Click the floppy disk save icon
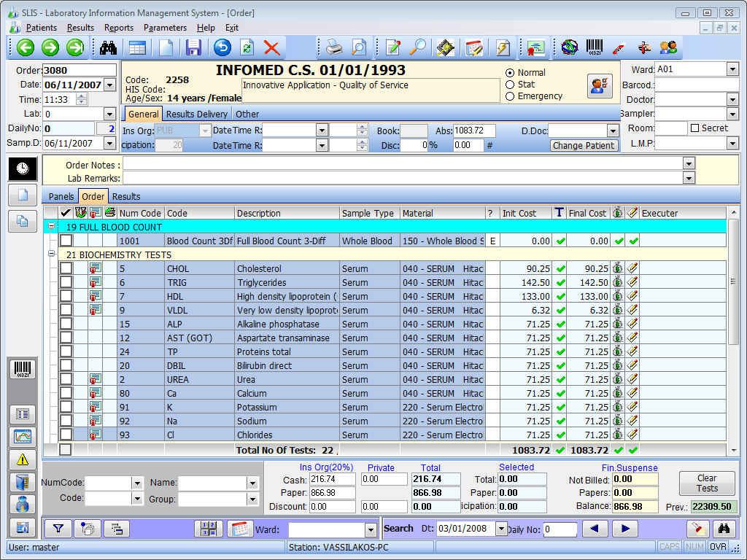Image resolution: width=747 pixels, height=560 pixels. click(193, 48)
